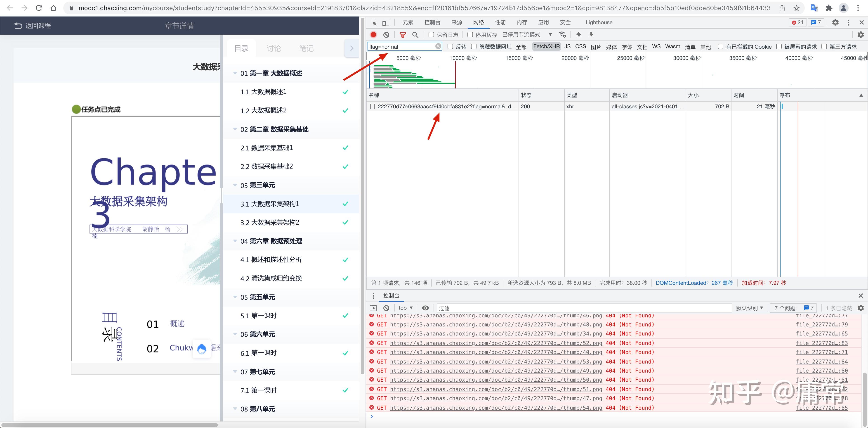Filter requests by CSS type
The width and height of the screenshot is (868, 428).
point(580,47)
